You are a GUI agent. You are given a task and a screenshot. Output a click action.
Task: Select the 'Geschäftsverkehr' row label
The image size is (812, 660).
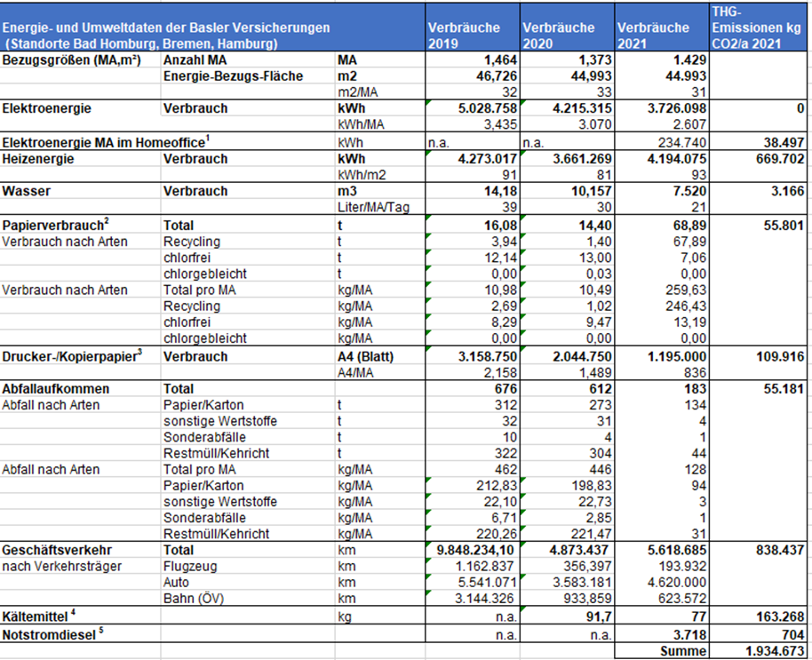(57, 550)
